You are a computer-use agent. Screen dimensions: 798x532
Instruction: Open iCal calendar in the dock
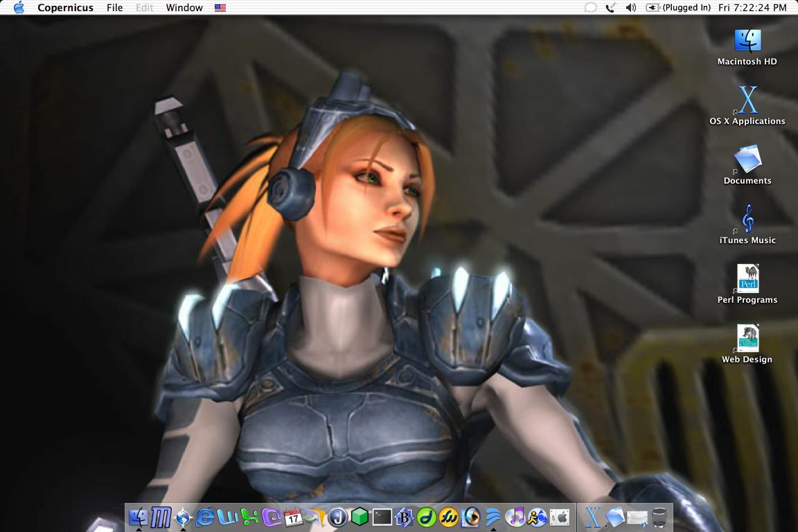point(293,517)
